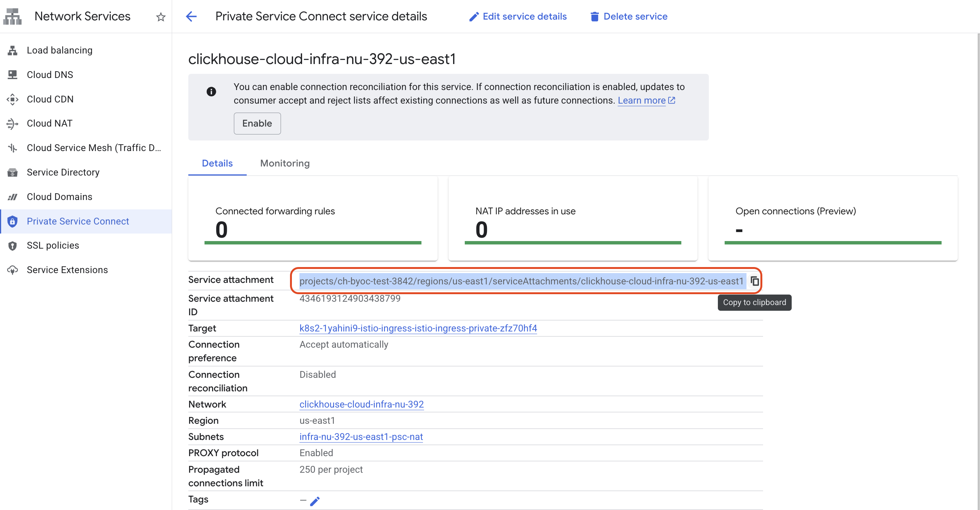Screen dimensions: 980x510
Task: Open Load balancing from sidebar
Action: 60,50
